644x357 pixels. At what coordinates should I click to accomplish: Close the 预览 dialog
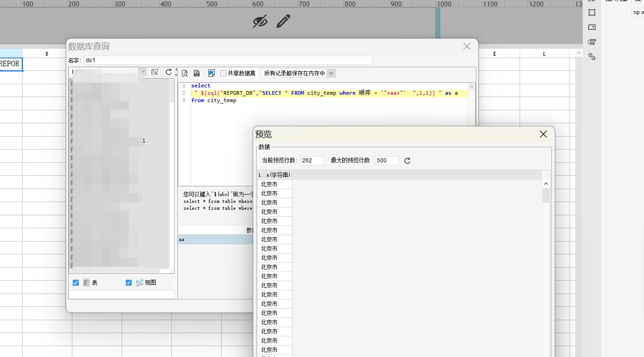pyautogui.click(x=543, y=134)
